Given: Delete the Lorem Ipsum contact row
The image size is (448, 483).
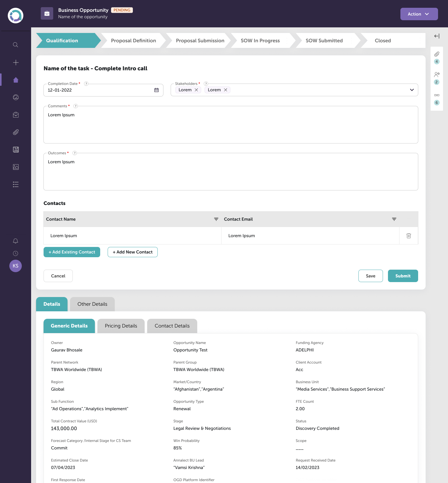Looking at the screenshot, I should [408, 236].
